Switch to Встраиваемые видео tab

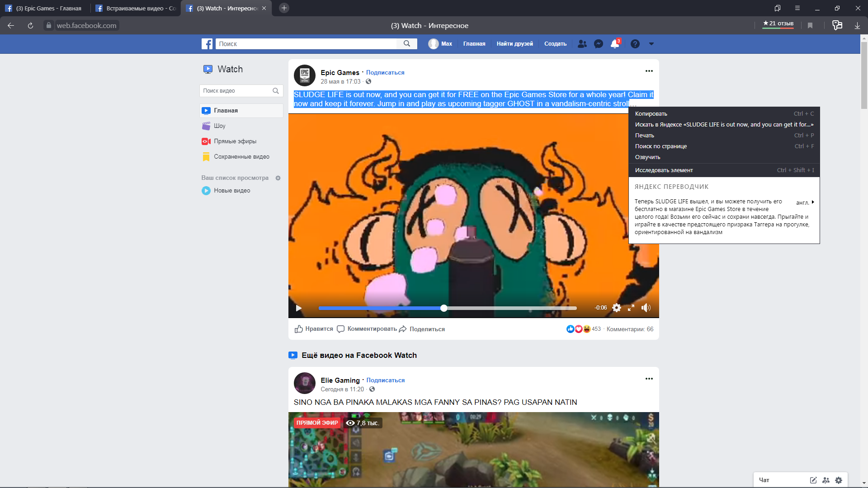coord(136,8)
